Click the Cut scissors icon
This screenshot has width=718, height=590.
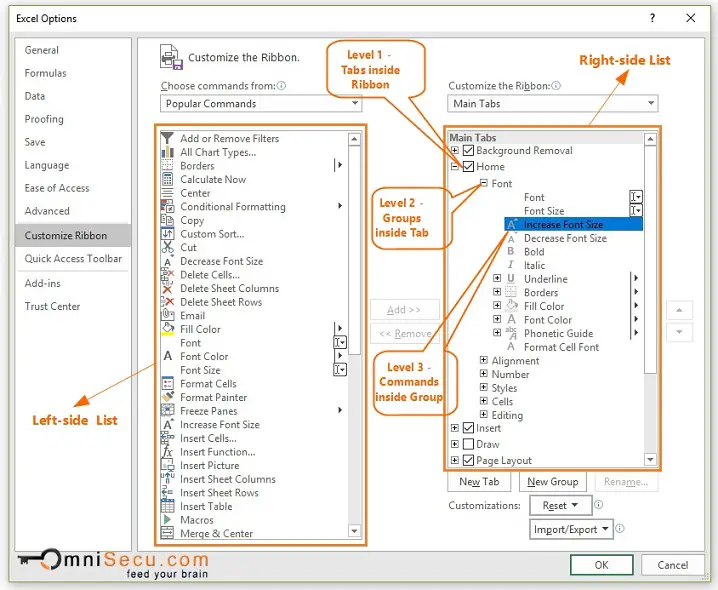click(167, 247)
